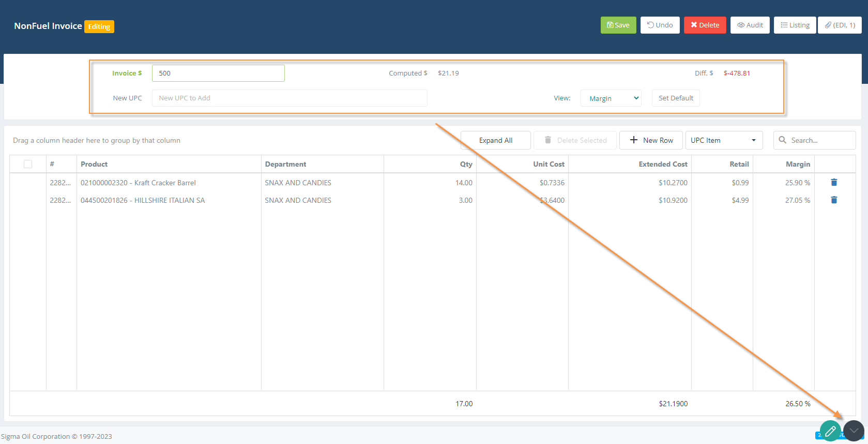The image size is (868, 444).
Task: Go to the Listing page
Action: pyautogui.click(x=795, y=25)
